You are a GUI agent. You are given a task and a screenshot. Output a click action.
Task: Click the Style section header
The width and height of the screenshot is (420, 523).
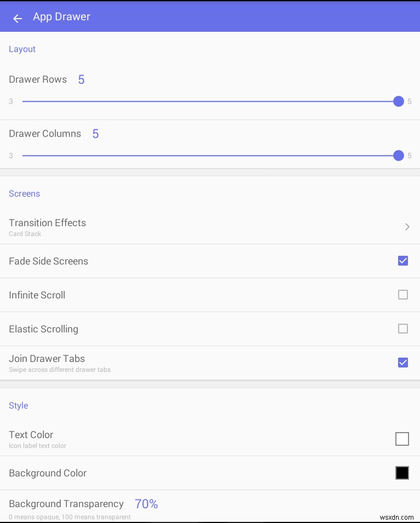pyautogui.click(x=18, y=405)
